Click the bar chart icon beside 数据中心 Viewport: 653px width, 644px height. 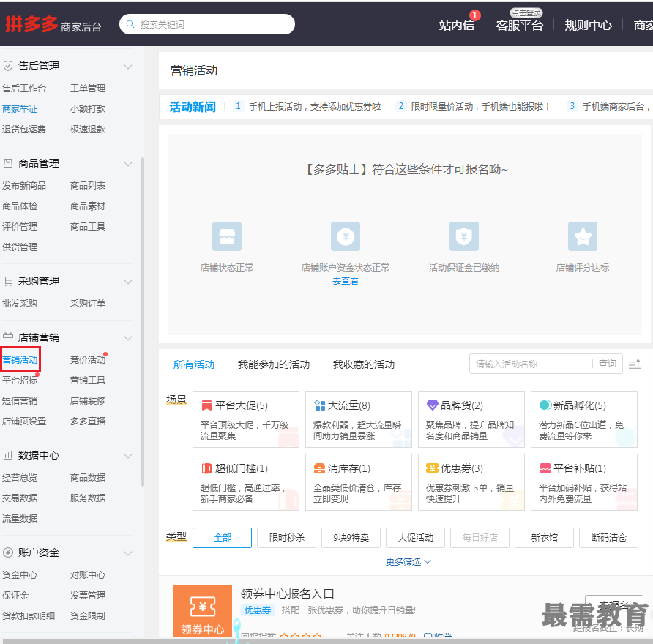click(x=8, y=455)
